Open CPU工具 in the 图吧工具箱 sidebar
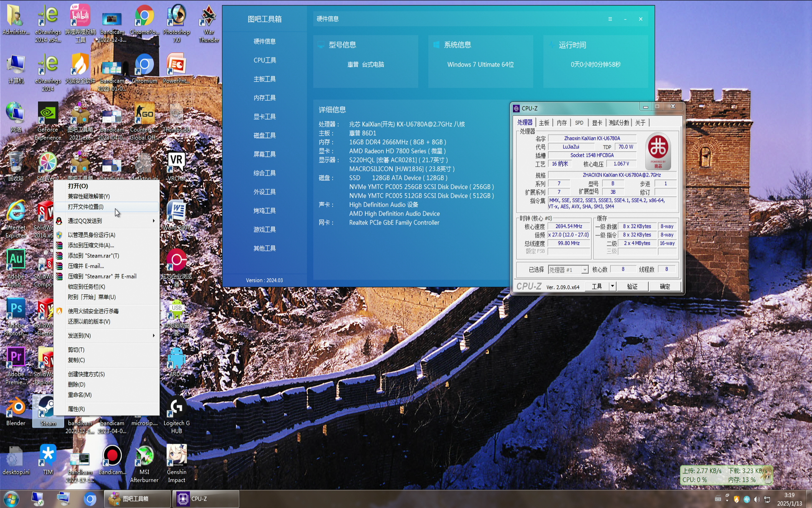The image size is (812, 508). click(265, 60)
